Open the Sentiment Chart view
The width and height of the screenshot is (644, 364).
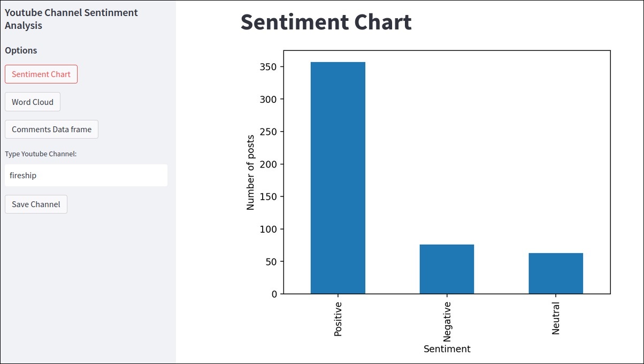(x=41, y=74)
